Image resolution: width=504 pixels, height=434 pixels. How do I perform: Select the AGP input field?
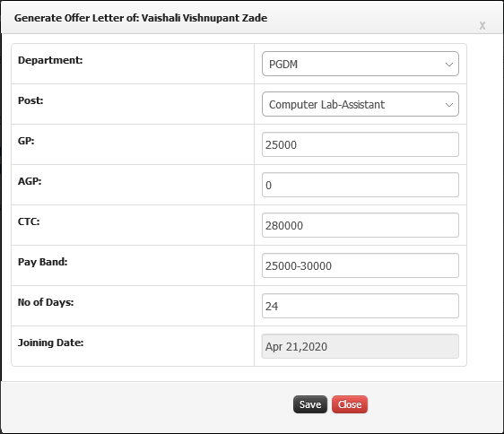[x=361, y=185]
